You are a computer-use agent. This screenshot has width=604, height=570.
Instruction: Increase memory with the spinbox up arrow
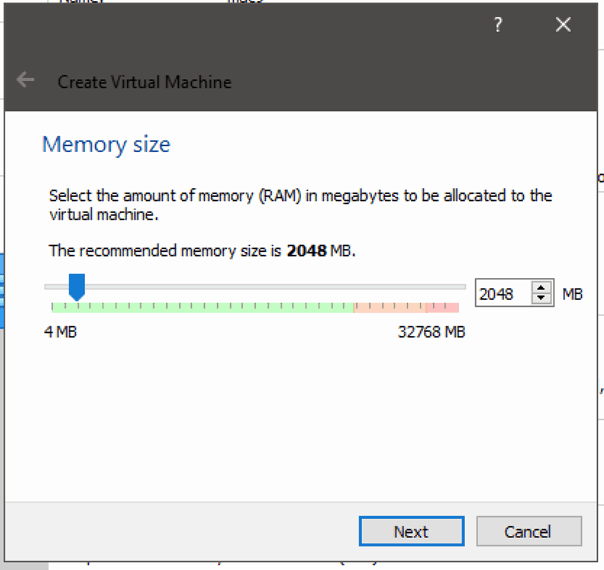[541, 288]
